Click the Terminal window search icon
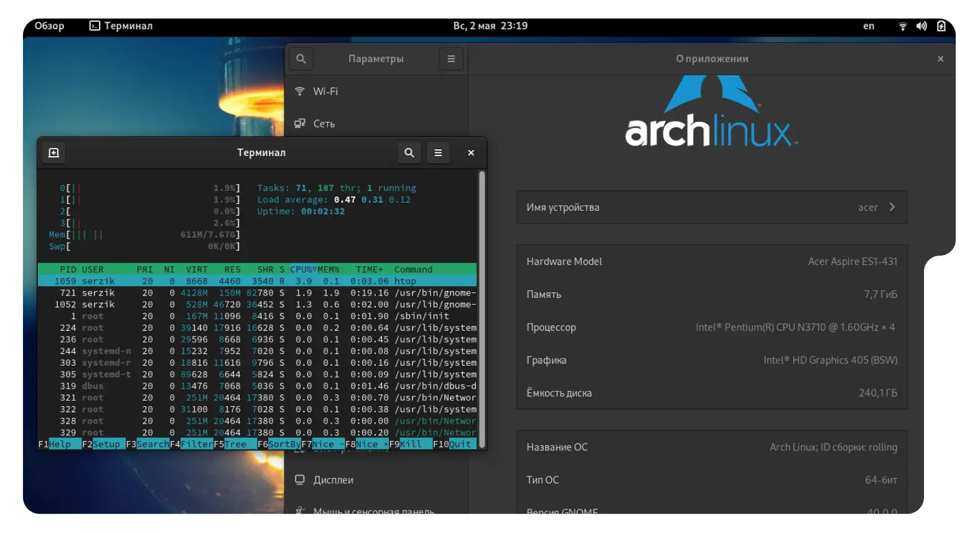The image size is (980, 533). pos(409,152)
